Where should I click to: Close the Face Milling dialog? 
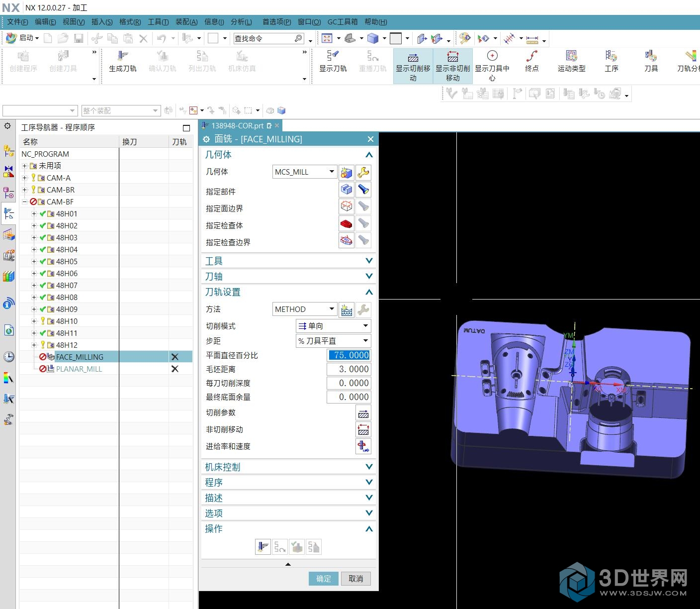370,139
